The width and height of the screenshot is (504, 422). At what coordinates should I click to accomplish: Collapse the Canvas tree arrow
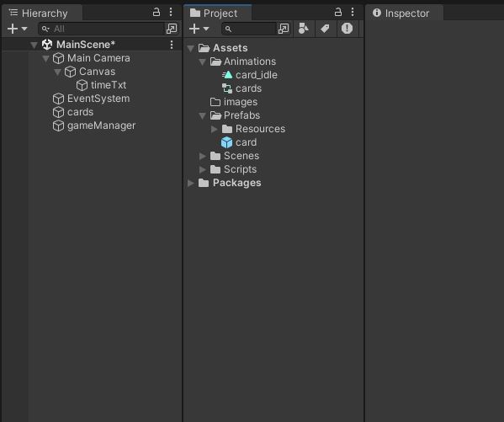[57, 72]
